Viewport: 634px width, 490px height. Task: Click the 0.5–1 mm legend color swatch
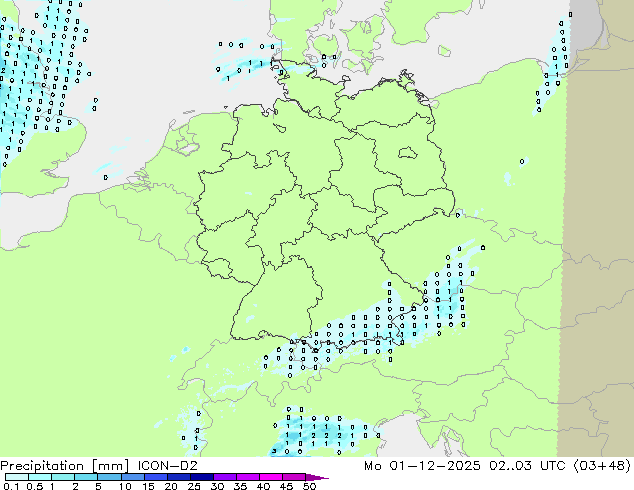point(40,477)
